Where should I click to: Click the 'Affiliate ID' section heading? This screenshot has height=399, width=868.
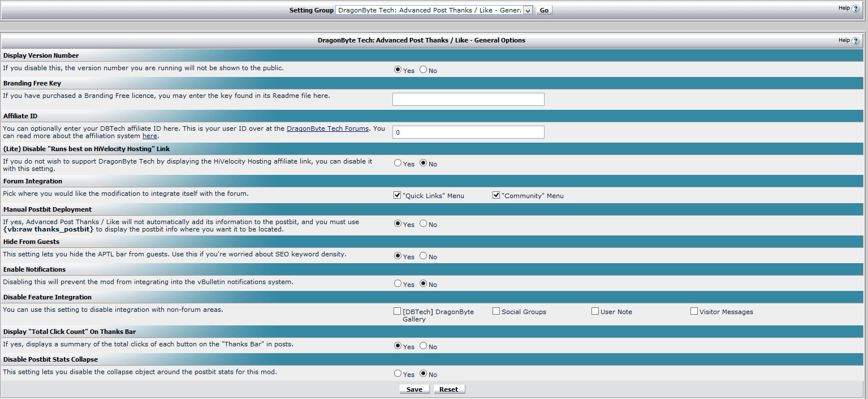20,116
